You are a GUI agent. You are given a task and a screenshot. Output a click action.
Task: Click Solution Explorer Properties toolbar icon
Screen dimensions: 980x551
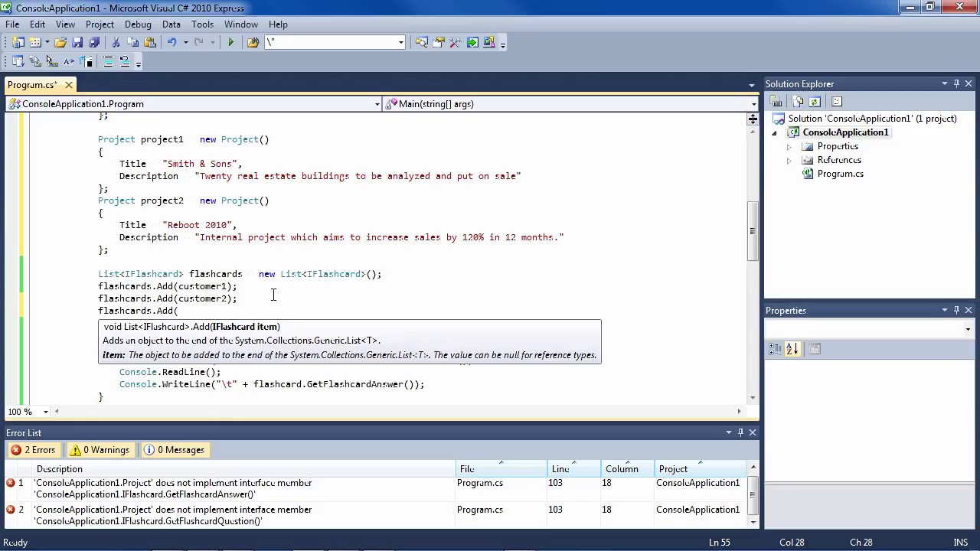tap(776, 102)
